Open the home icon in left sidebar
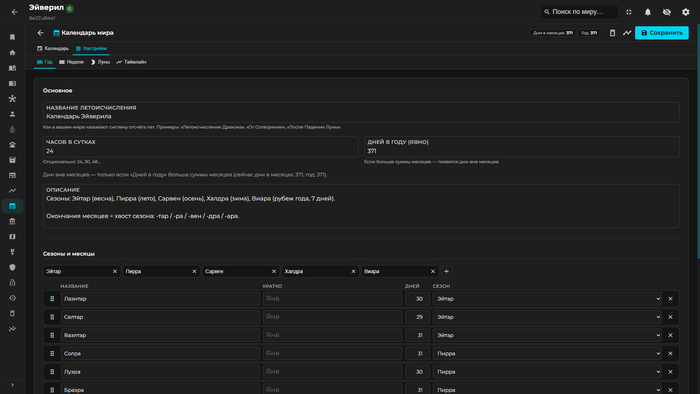The image size is (700, 394). click(12, 53)
